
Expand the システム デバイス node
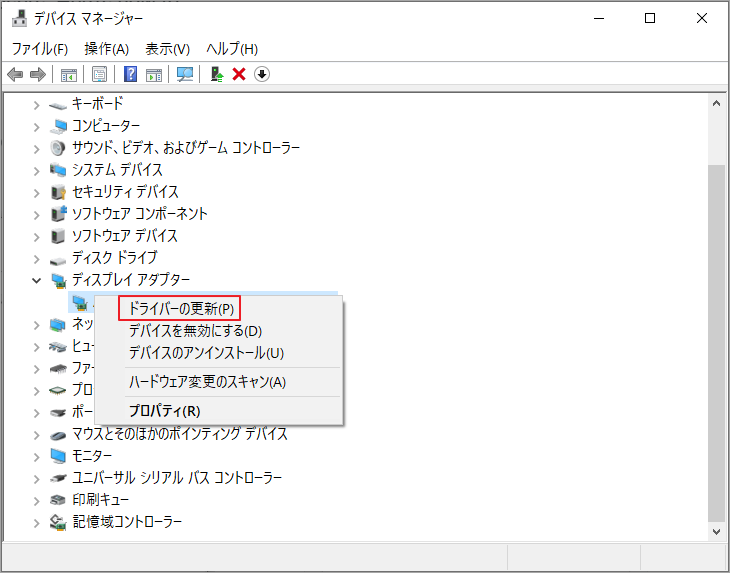coord(36,171)
